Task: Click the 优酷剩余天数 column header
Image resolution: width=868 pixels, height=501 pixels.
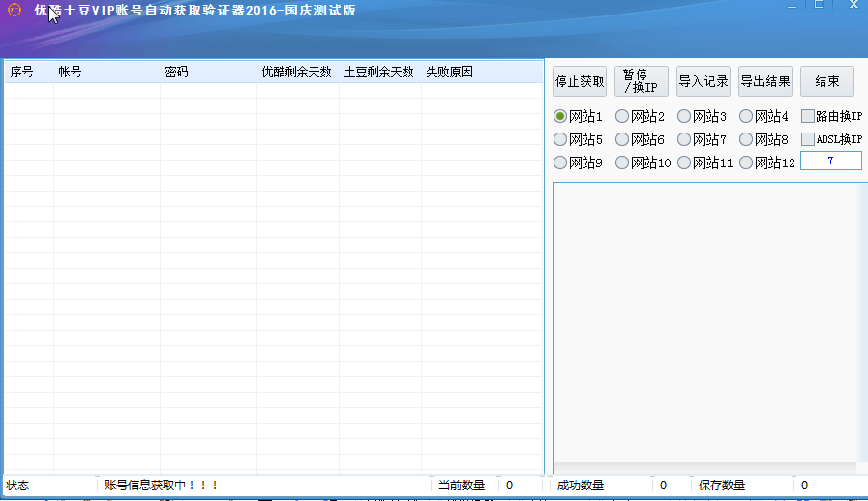Action: pos(296,72)
